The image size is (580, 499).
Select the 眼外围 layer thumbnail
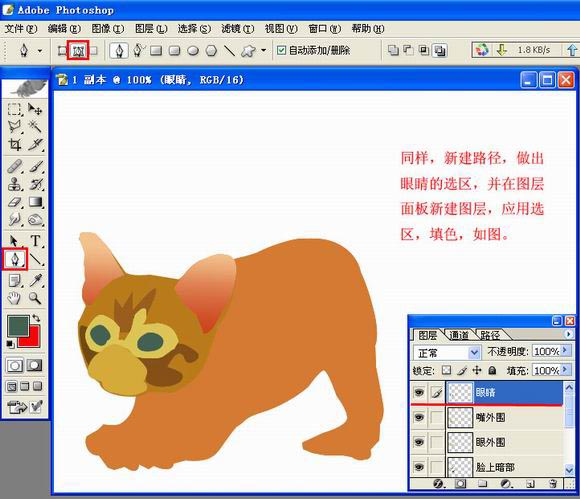click(x=460, y=442)
